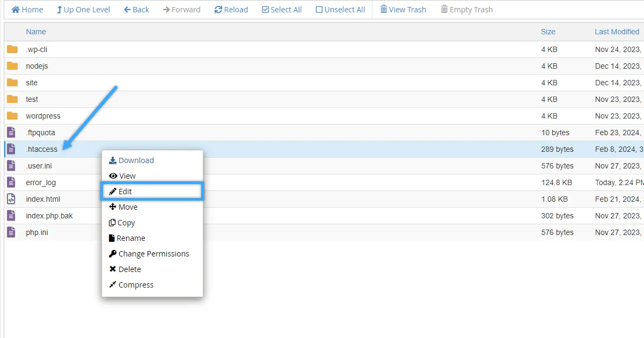Click the .wp-cli folder icon
The image size is (644, 338).
[x=12, y=49]
